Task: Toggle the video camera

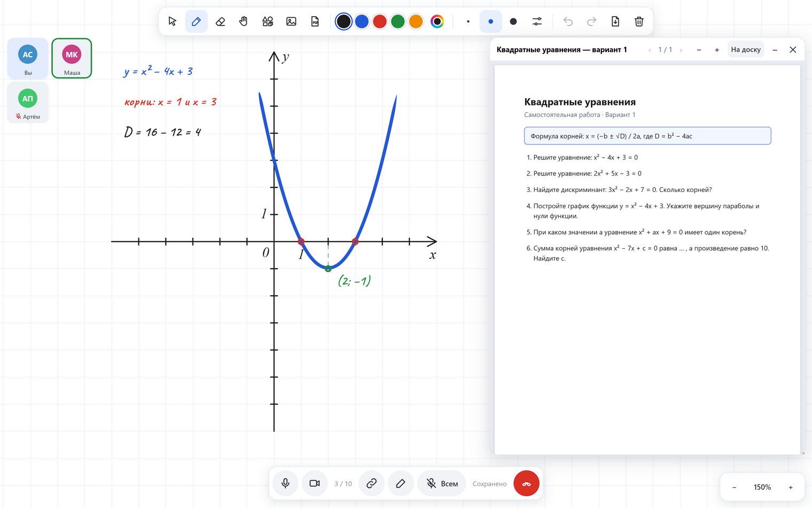Action: [315, 483]
